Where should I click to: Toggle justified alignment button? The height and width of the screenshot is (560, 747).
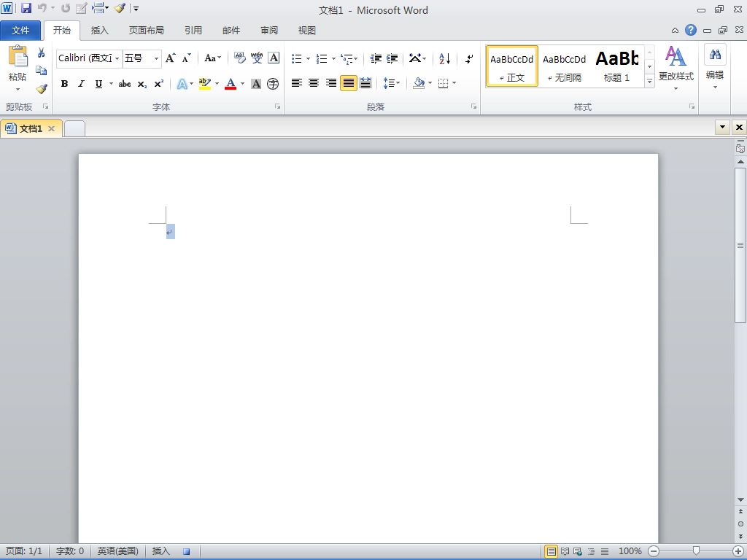[x=348, y=83]
